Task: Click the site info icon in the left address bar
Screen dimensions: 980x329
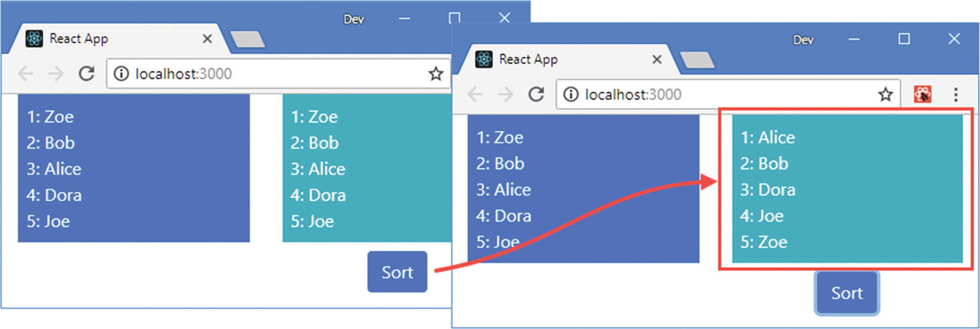Action: coord(121,74)
